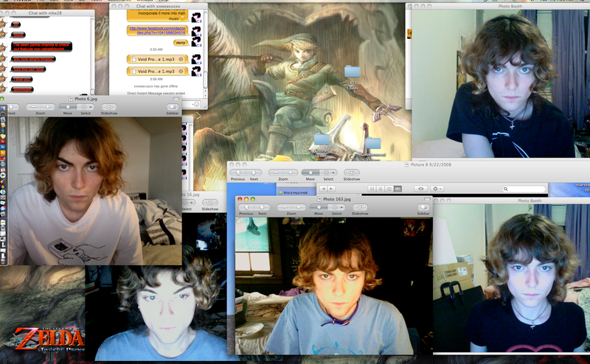Click the Photo 6.jpg title document icon

point(71,99)
